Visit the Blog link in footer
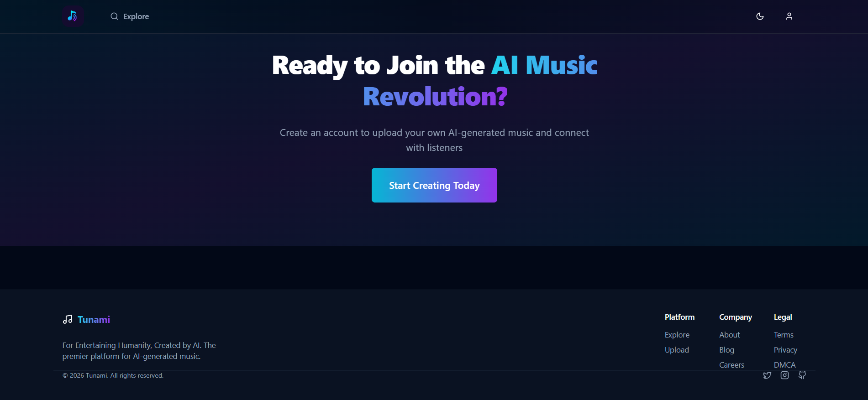 [x=727, y=350]
